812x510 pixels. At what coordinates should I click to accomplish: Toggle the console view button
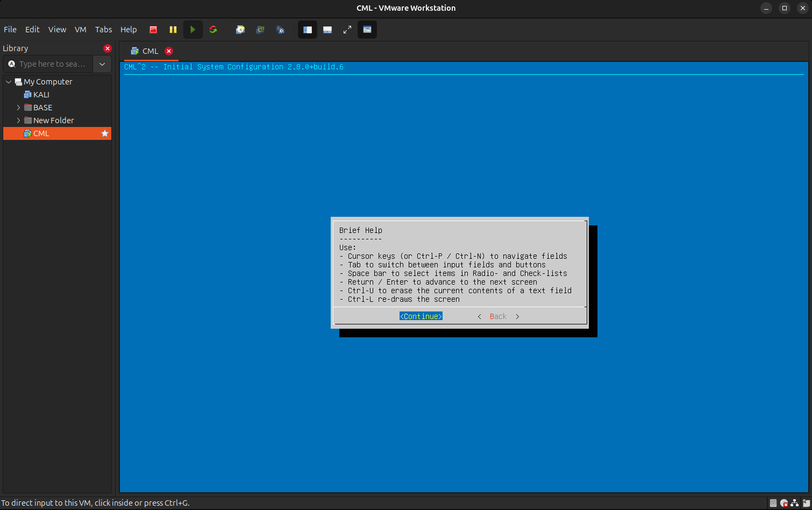[367, 30]
